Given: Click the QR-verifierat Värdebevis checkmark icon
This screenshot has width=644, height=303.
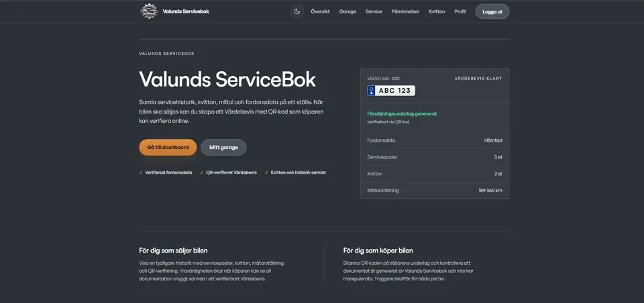Looking at the screenshot, I should pos(202,173).
